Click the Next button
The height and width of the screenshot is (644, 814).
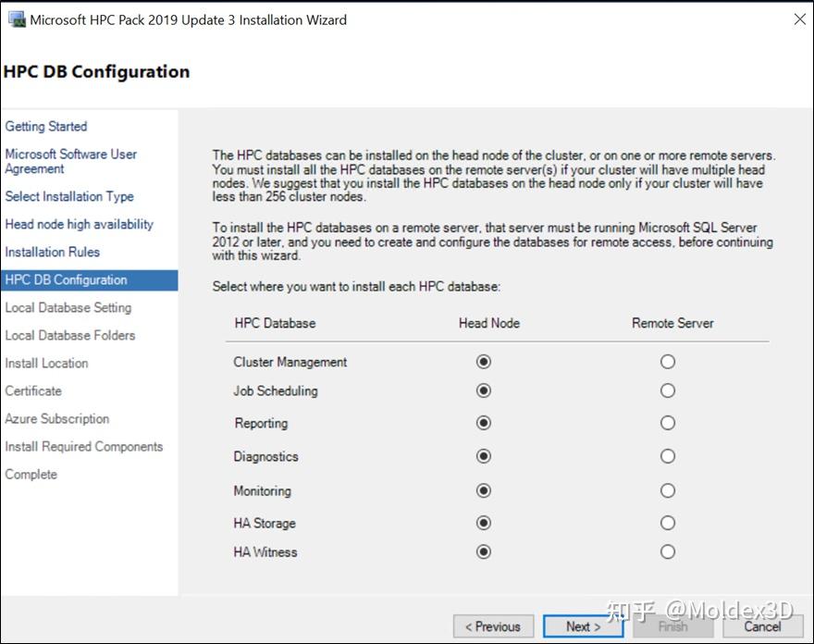click(583, 625)
